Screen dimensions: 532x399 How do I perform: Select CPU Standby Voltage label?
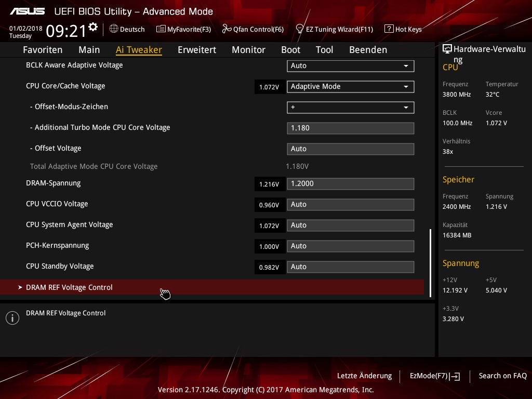pyautogui.click(x=60, y=267)
